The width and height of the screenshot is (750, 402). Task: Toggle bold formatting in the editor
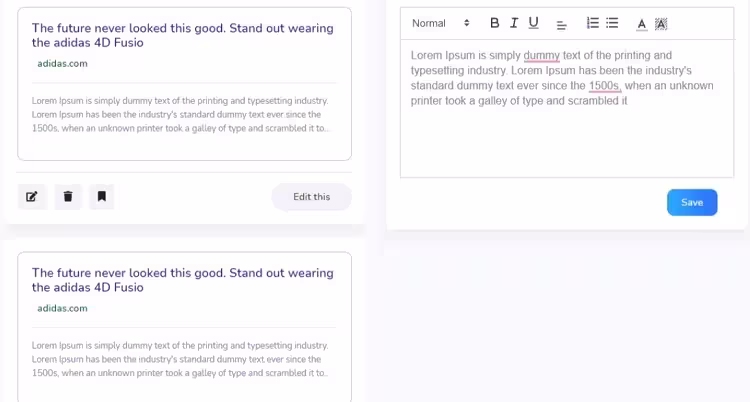(494, 23)
